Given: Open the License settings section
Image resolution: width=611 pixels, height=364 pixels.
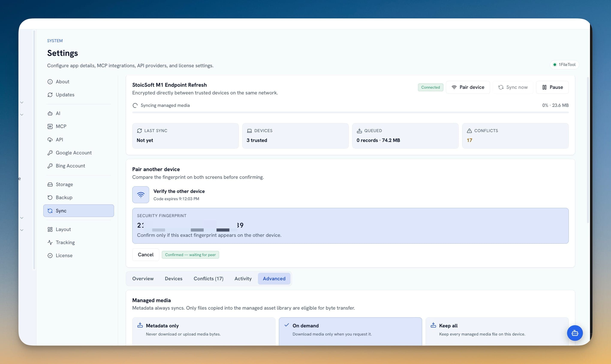Looking at the screenshot, I should [79, 255].
